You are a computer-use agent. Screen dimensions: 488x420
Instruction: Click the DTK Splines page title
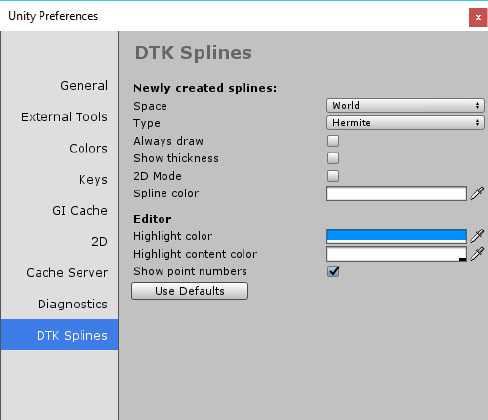point(193,53)
